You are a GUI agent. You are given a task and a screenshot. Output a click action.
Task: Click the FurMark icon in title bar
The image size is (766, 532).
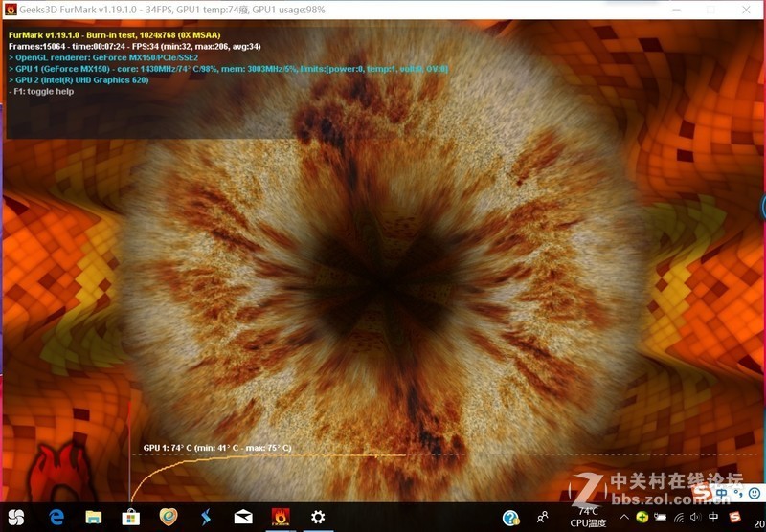coord(11,10)
